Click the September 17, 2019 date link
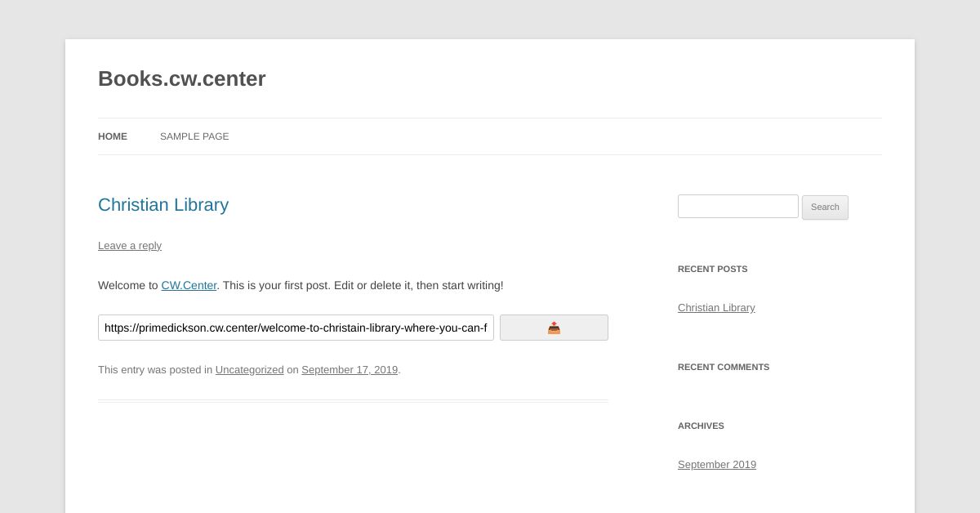 tap(350, 370)
